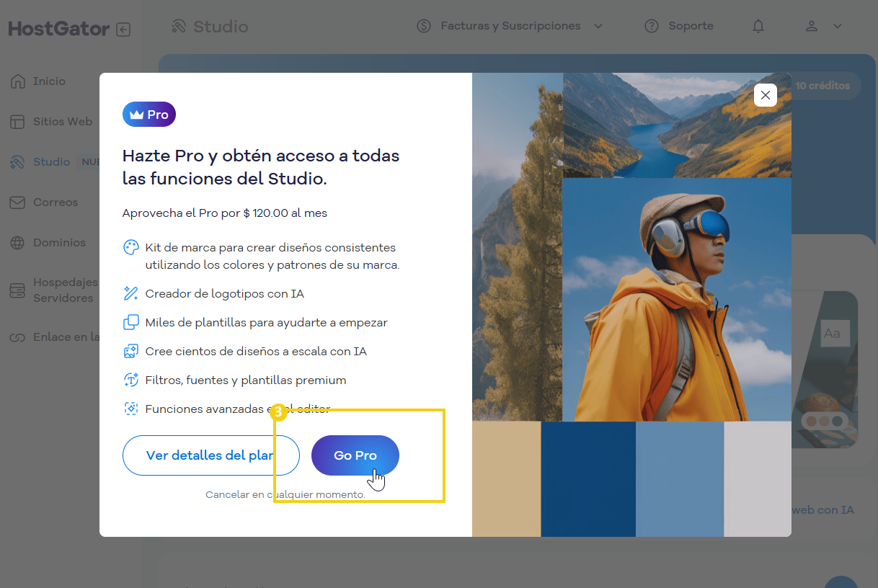The image size is (878, 588).
Task: Click the Studio icon in the page header
Action: click(179, 27)
